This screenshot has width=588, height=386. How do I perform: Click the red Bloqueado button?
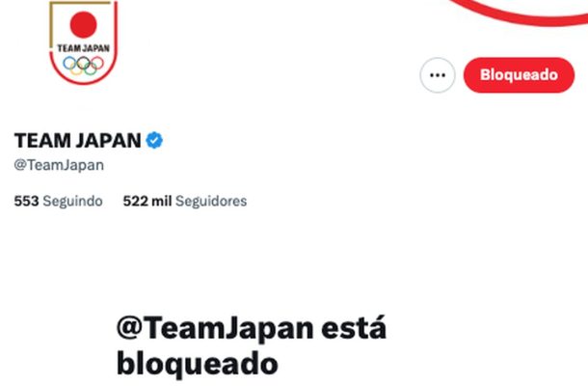click(x=519, y=75)
